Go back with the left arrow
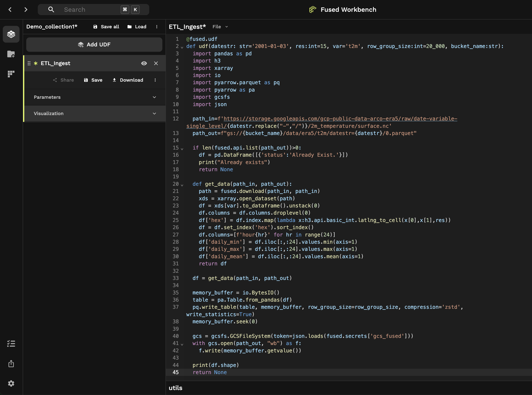 10,10
